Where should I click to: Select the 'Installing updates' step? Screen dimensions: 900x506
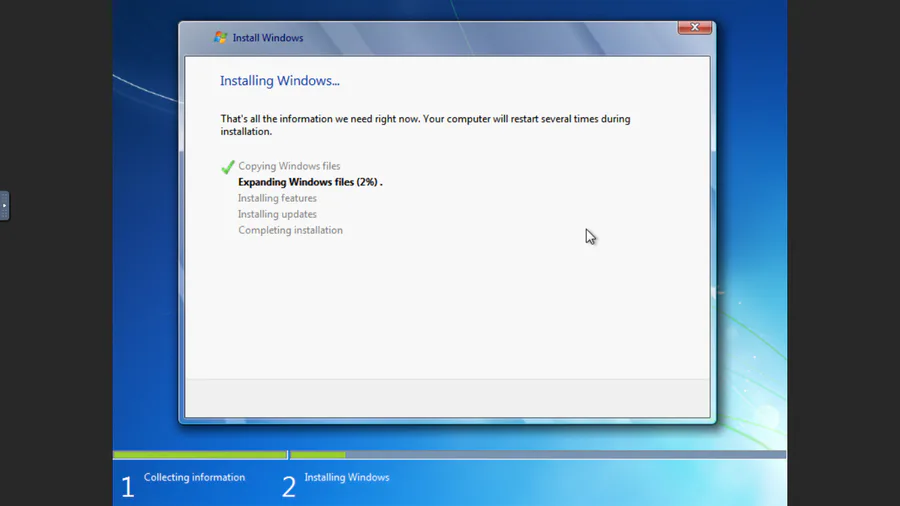(277, 214)
